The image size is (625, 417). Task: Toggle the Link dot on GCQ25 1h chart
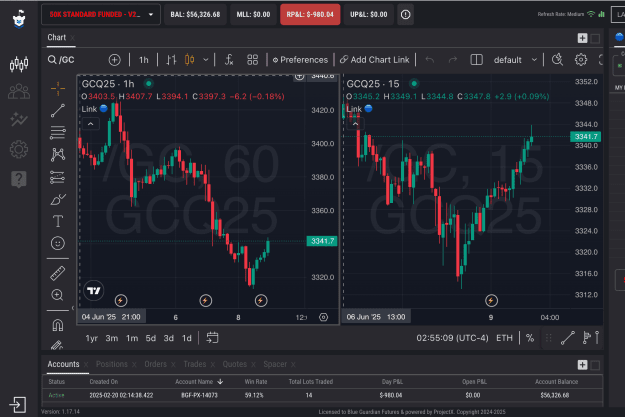(x=104, y=108)
